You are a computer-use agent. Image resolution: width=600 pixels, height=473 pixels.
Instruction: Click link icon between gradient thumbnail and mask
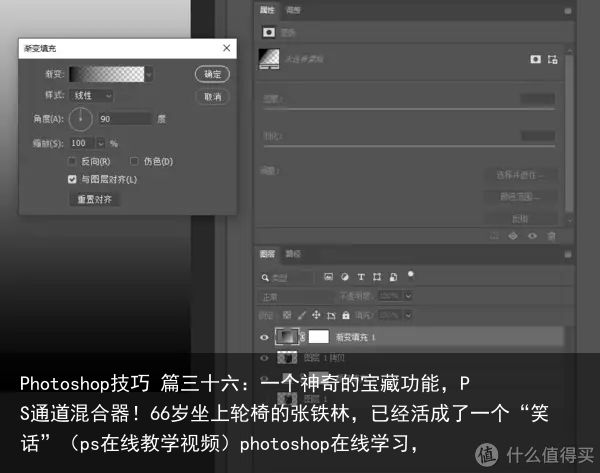coord(303,337)
